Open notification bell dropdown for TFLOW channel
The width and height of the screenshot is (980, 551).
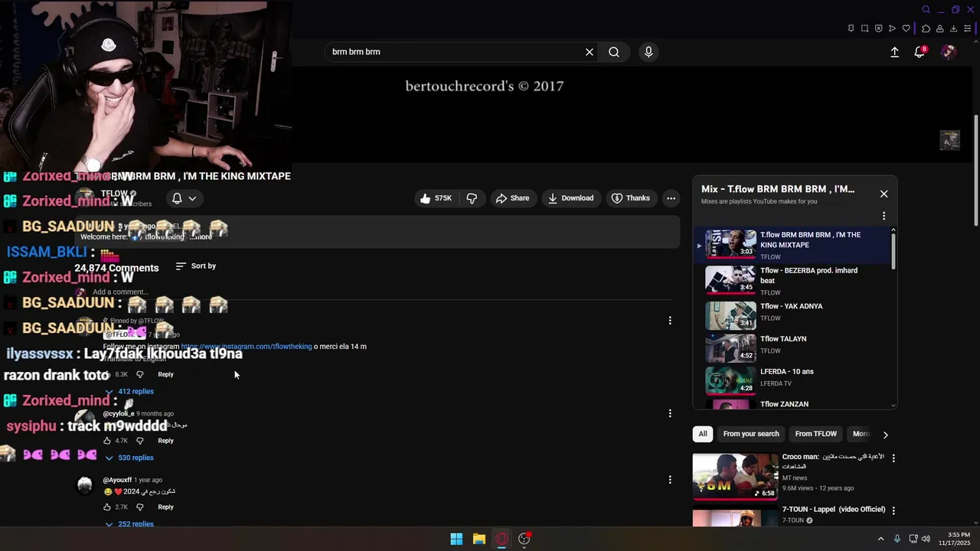[x=184, y=198]
